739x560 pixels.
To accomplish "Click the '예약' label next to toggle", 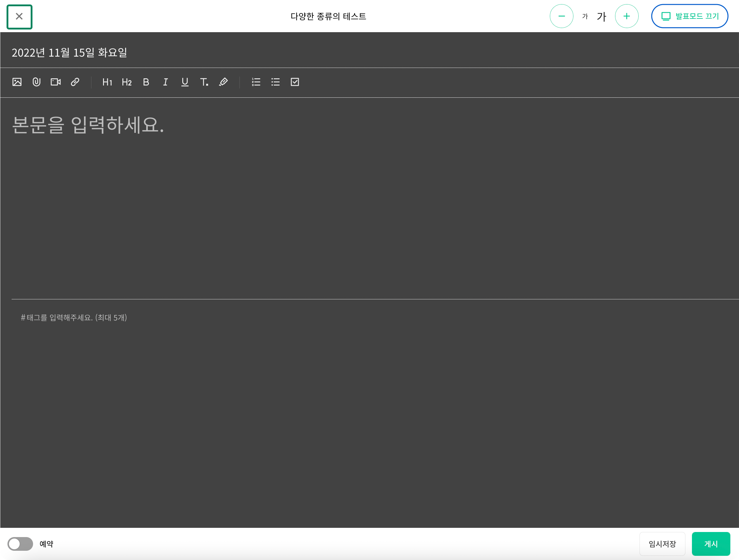I will 46,544.
